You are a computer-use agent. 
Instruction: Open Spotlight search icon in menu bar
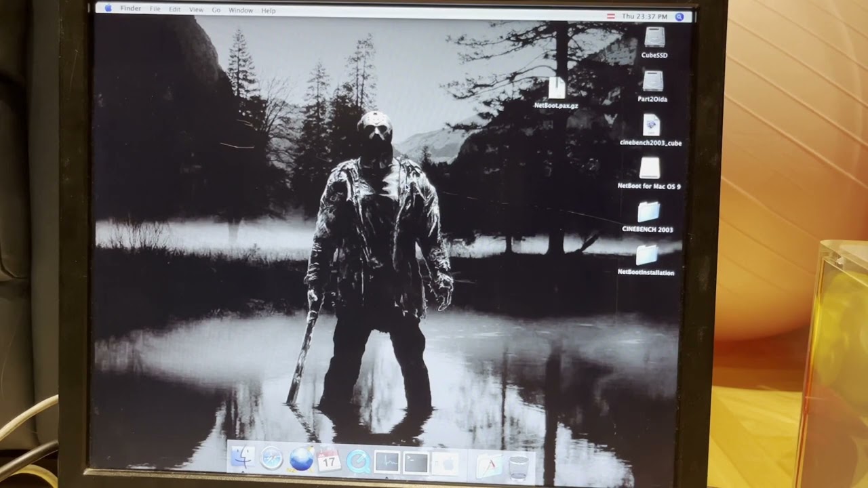pyautogui.click(x=679, y=16)
